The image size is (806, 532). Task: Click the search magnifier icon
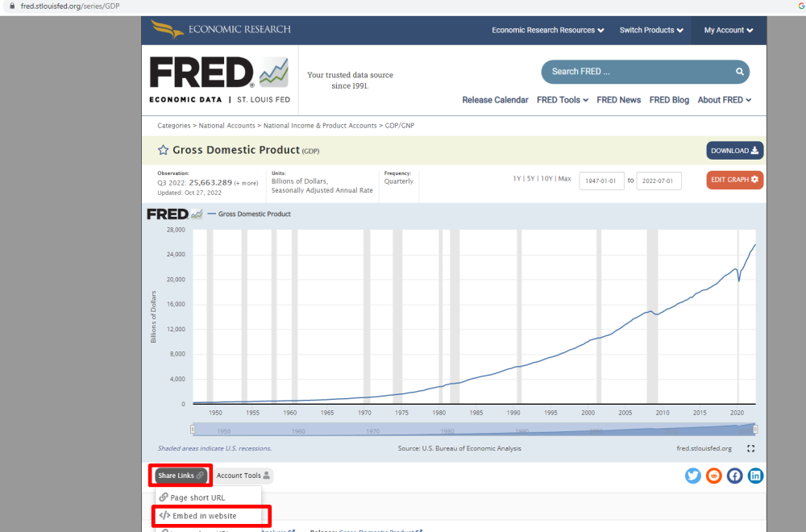point(740,72)
